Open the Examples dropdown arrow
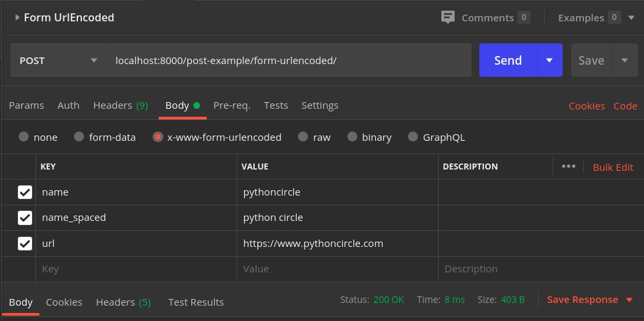644x321 pixels. [631, 17]
